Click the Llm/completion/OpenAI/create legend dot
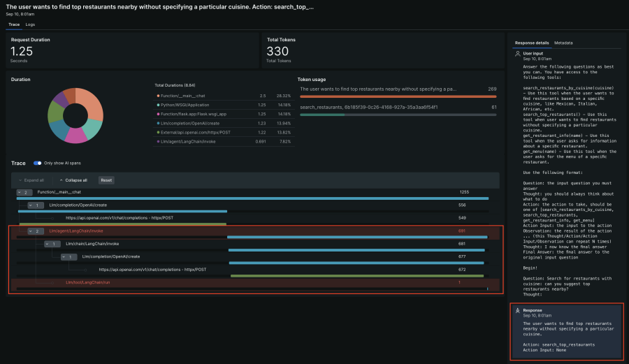The height and width of the screenshot is (364, 629). [157, 123]
